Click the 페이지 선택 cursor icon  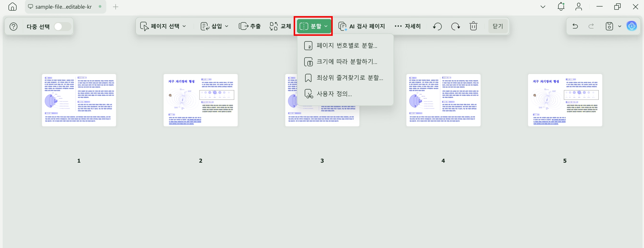pyautogui.click(x=144, y=26)
